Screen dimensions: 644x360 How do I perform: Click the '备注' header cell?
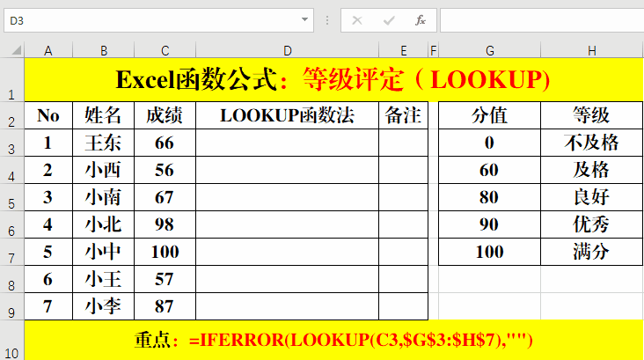click(403, 115)
